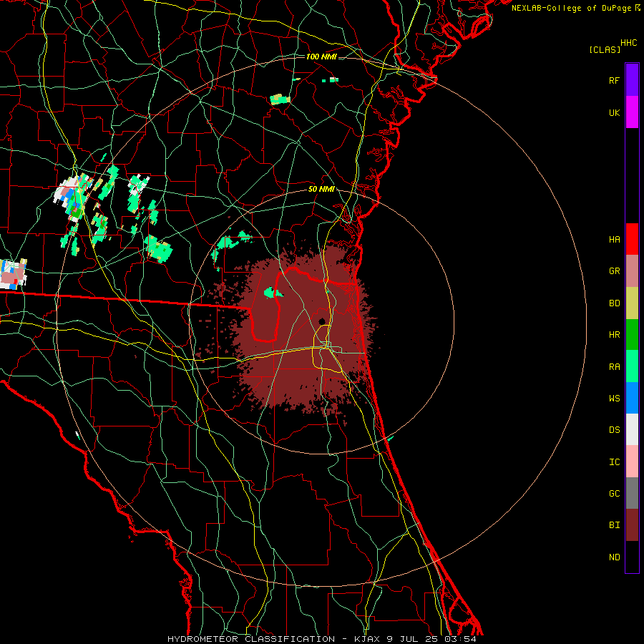Click the 'KJAX' radar site identifier
The width and height of the screenshot is (644, 644).
[x=367, y=639]
